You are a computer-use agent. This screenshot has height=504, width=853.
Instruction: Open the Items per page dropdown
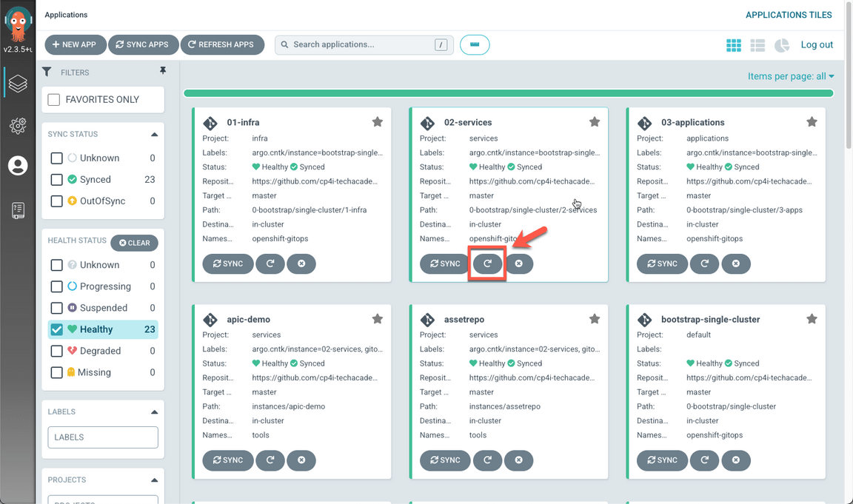click(x=790, y=76)
